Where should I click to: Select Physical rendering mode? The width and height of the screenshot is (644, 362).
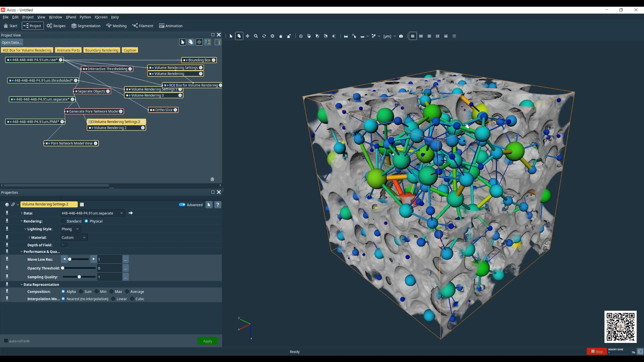pyautogui.click(x=87, y=221)
